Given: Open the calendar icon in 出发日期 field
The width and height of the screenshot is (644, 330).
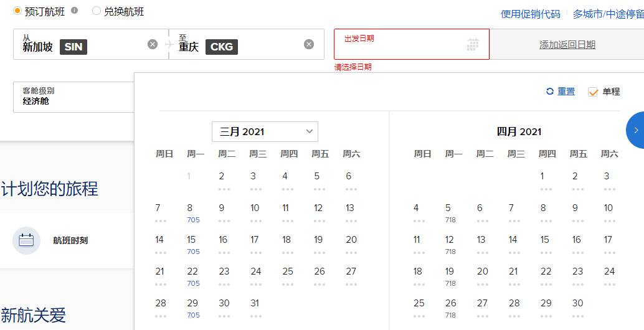Looking at the screenshot, I should [x=473, y=44].
